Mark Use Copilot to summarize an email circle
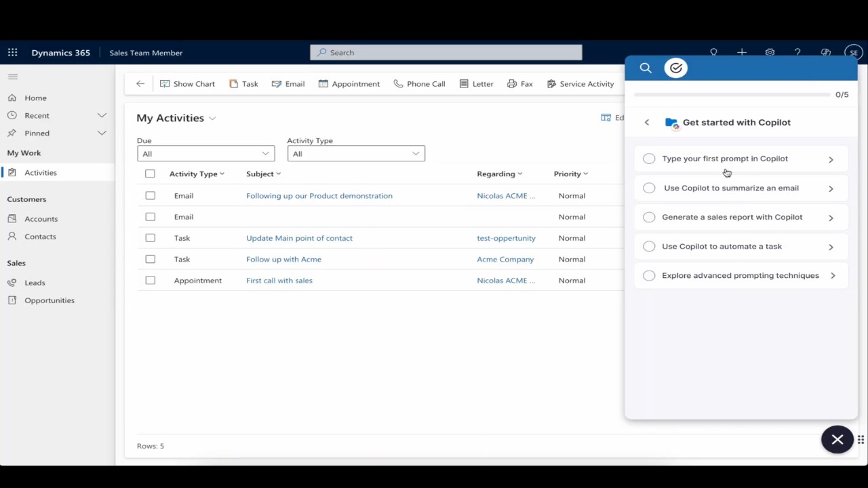 pos(649,188)
